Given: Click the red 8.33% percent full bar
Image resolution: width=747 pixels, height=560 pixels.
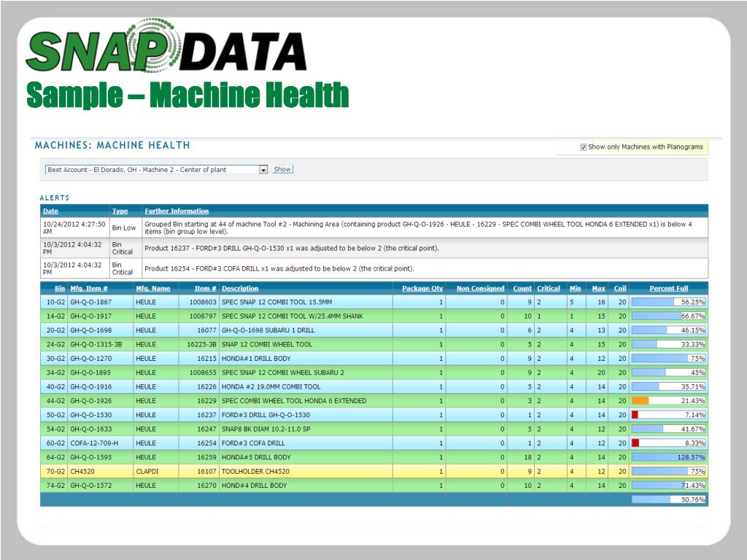Looking at the screenshot, I should [668, 443].
